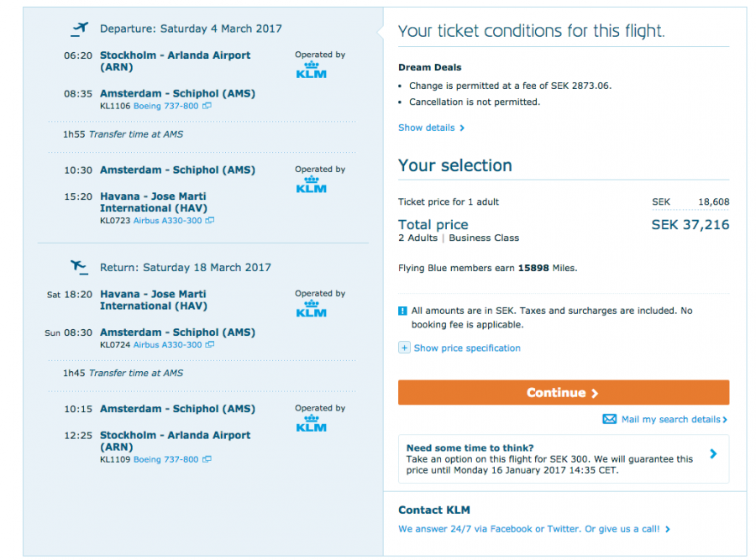Open Contact KLM Facebook or Twitter link
Image resolution: width=756 pixels, height=560 pixels.
pyautogui.click(x=533, y=529)
